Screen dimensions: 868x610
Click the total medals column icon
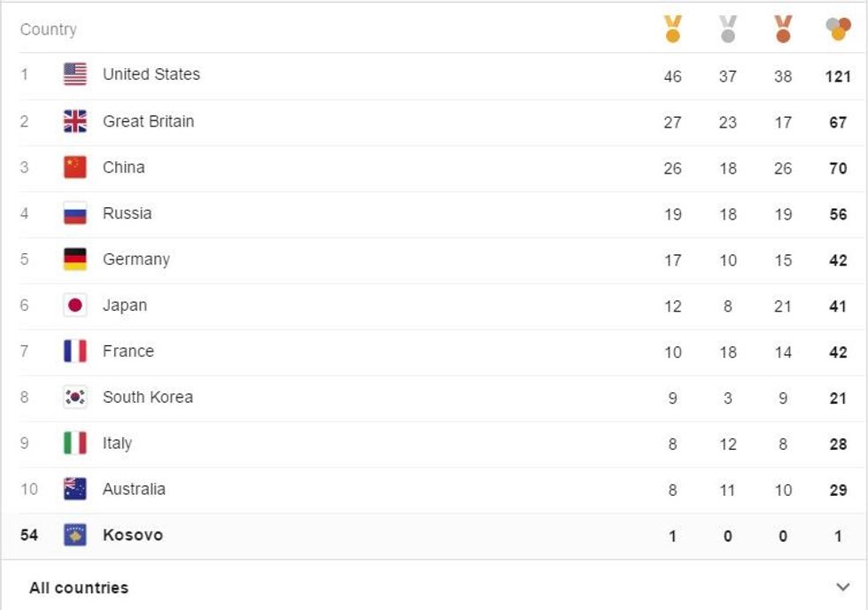tap(838, 29)
